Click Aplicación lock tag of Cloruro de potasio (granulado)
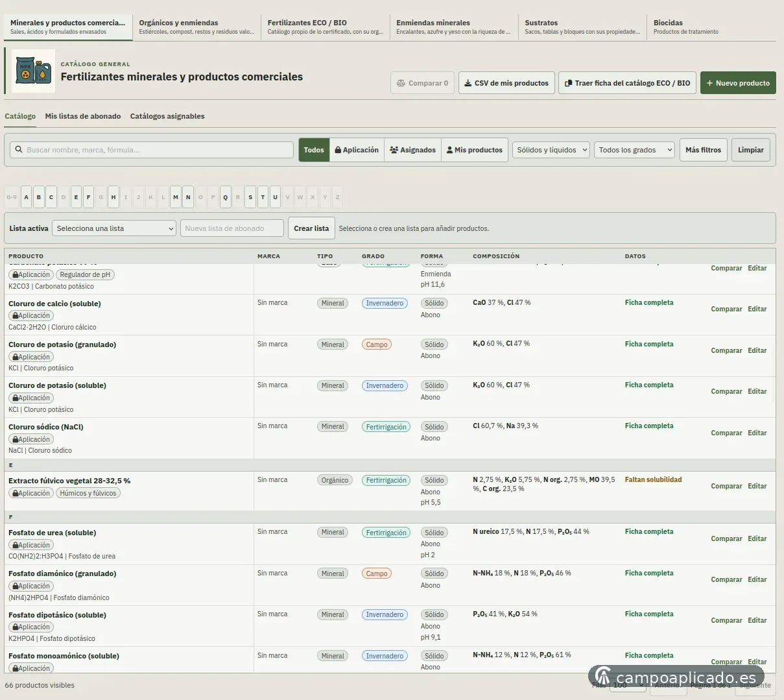784x700 pixels. point(31,357)
